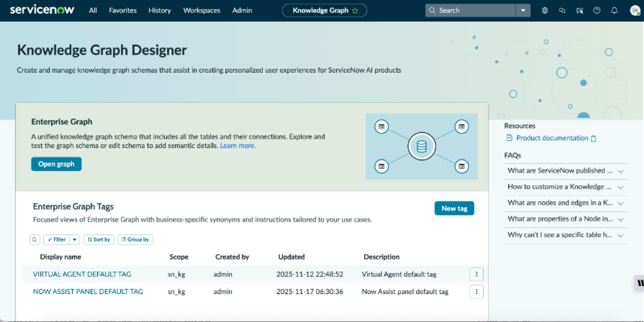Screen dimensions: 644x322
Task: Click the Filter button
Action: click(x=56, y=239)
